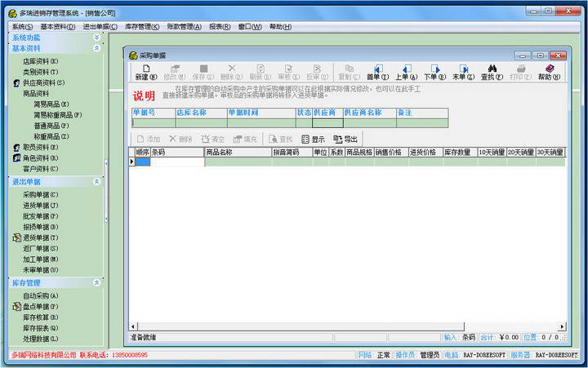Viewport: 588px width, 368px height.
Task: Click the grid 查找 icon next to 填充
Action: (x=273, y=139)
